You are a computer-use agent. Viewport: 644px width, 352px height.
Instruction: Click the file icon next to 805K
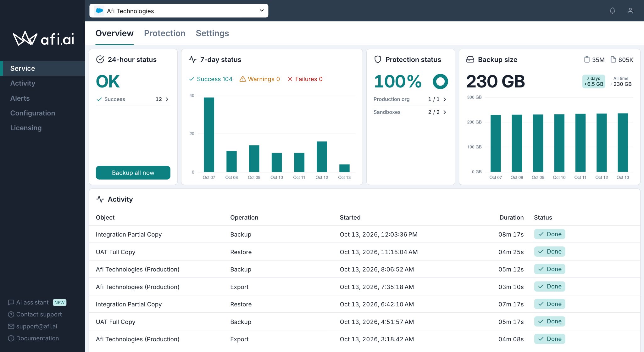coord(613,59)
